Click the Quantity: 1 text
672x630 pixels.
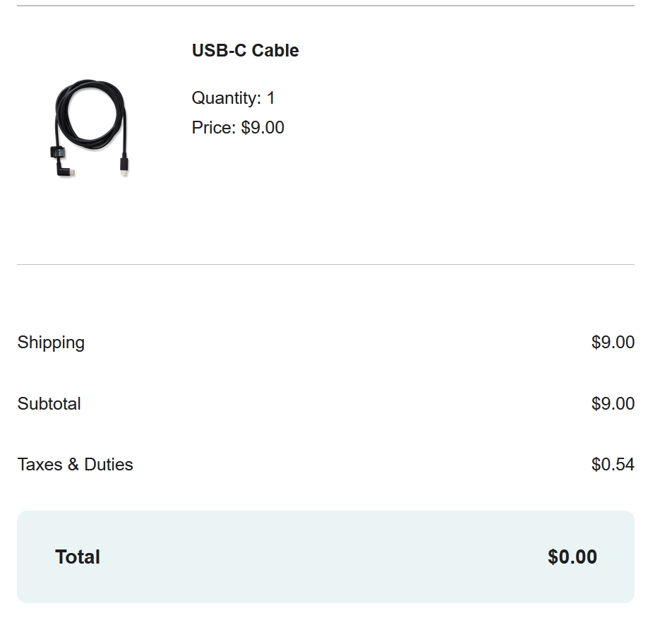pos(233,97)
